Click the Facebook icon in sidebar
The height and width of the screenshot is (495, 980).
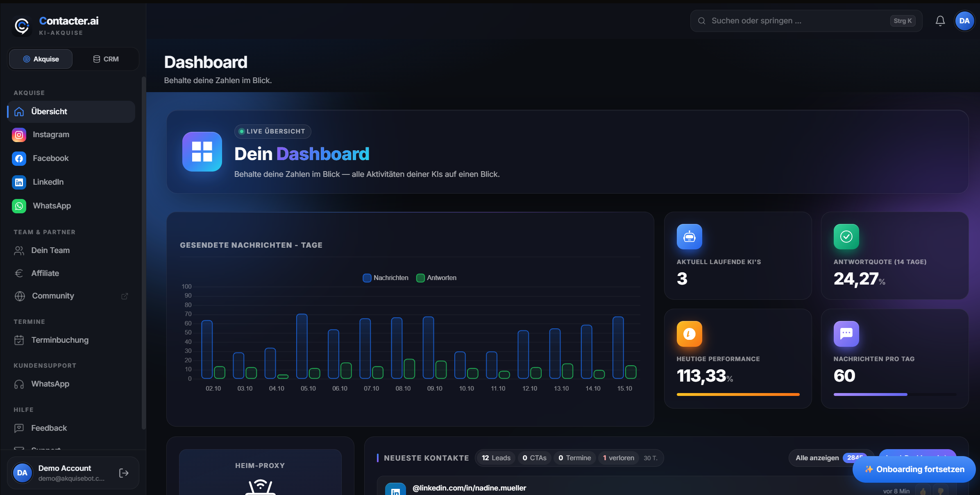point(19,158)
